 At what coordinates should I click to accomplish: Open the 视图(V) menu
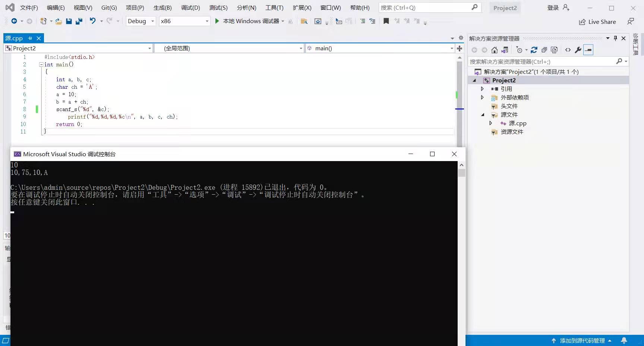tap(83, 7)
